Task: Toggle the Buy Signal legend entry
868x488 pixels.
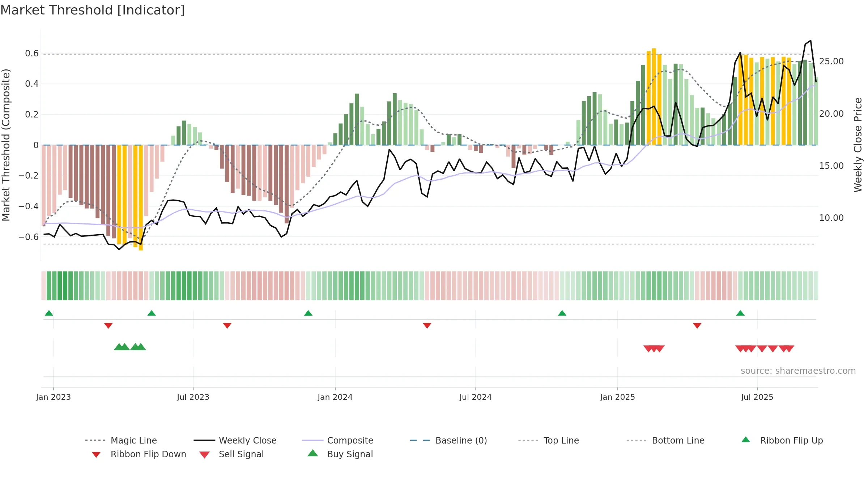Action: (x=340, y=454)
